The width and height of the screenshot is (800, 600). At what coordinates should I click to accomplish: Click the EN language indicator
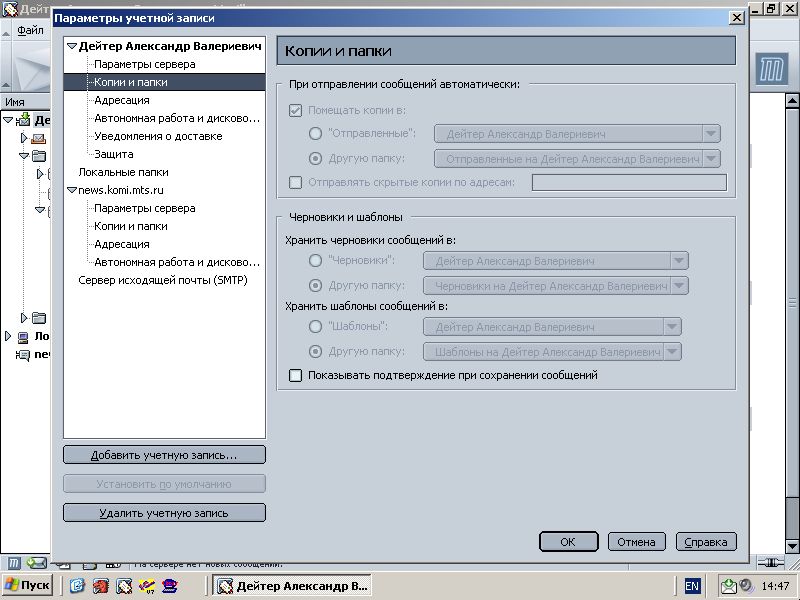692,586
